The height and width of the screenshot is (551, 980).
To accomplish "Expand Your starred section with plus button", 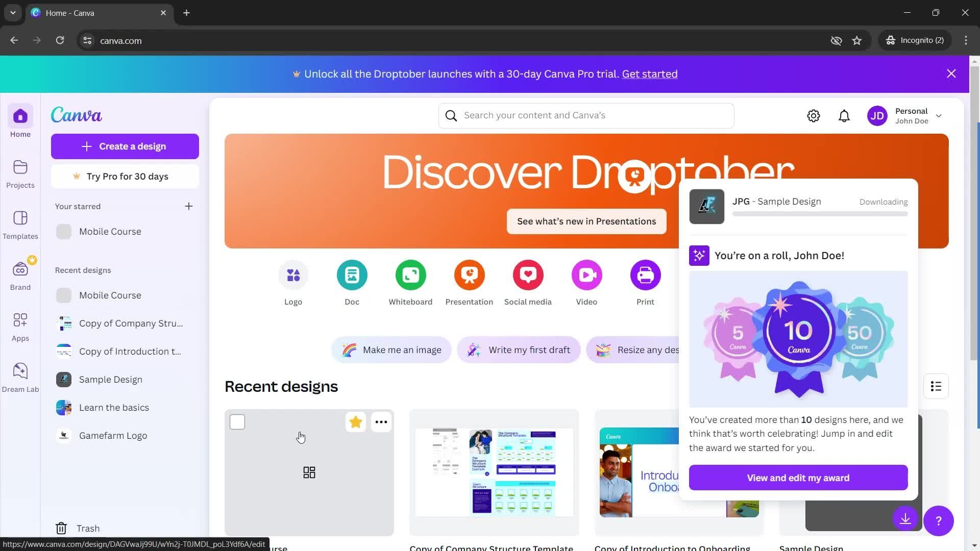I will click(188, 207).
